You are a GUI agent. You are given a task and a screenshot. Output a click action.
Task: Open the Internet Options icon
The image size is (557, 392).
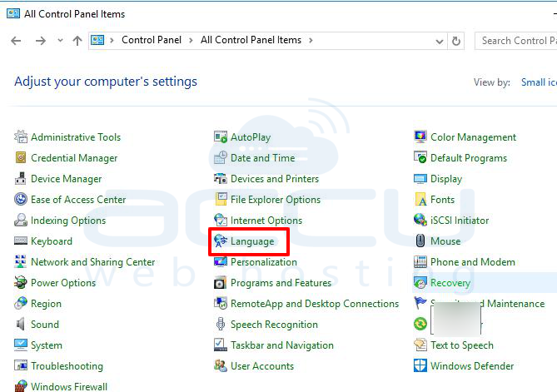(x=221, y=221)
